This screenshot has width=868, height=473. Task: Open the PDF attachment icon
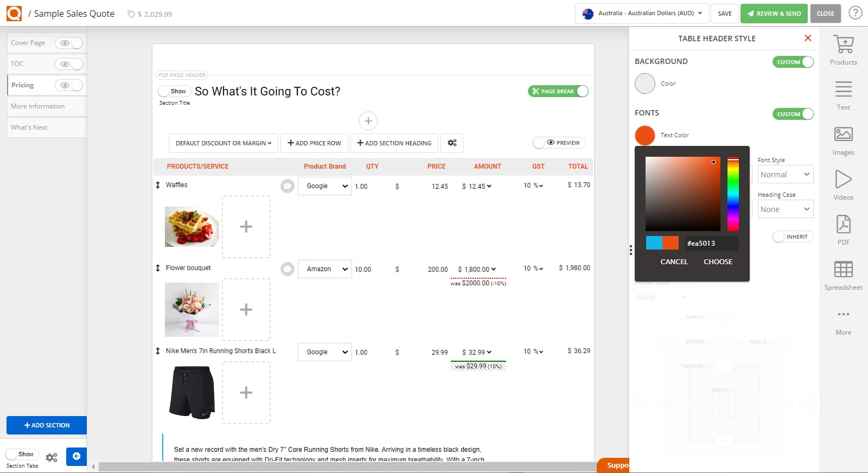click(x=843, y=224)
